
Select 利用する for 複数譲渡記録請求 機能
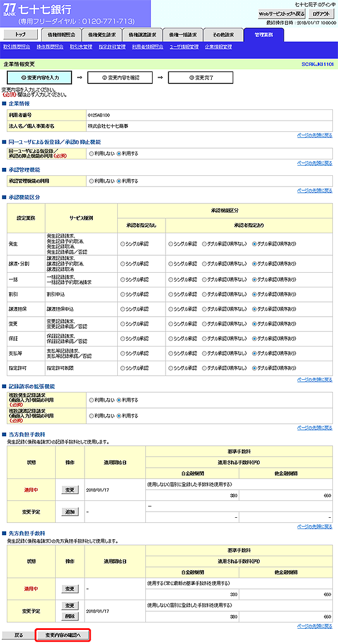tap(119, 416)
